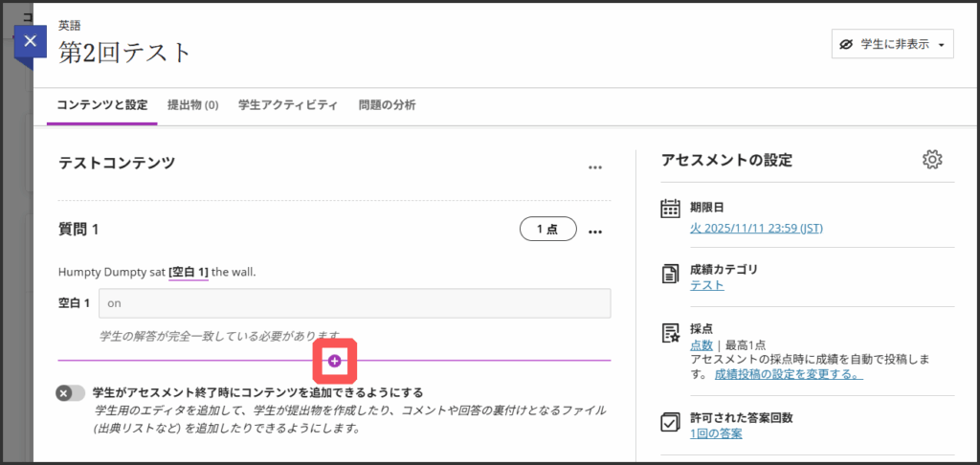980x465 pixels.
Task: Open the 問題の分析 tab
Action: pyautogui.click(x=387, y=105)
